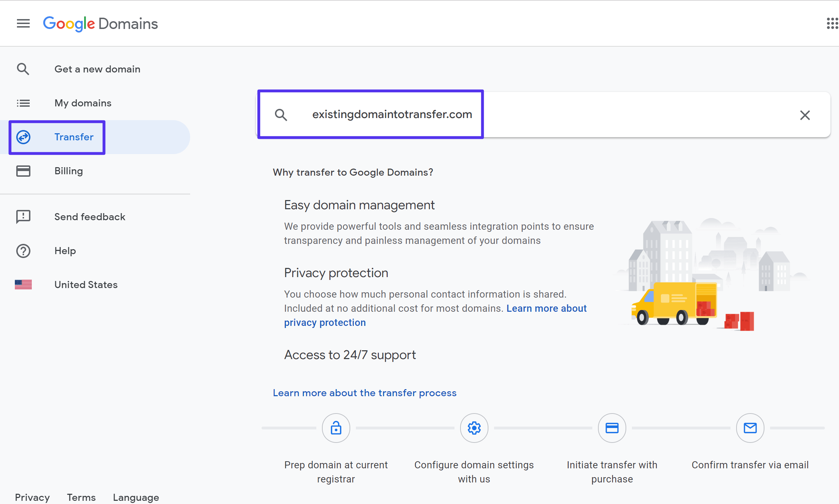This screenshot has width=839, height=504.
Task: Select the My Domains menu item
Action: (x=83, y=102)
